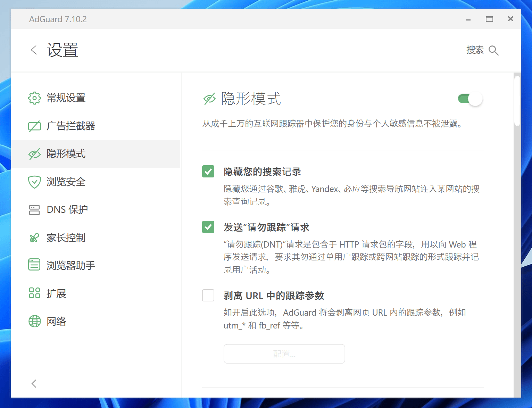532x408 pixels.
Task: Select the DNS 保护 server icon
Action: [34, 209]
